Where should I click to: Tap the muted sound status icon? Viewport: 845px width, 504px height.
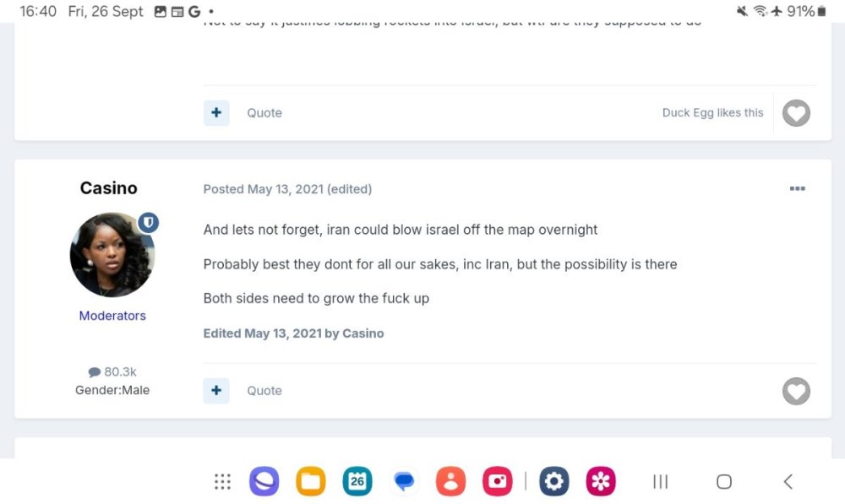click(742, 11)
